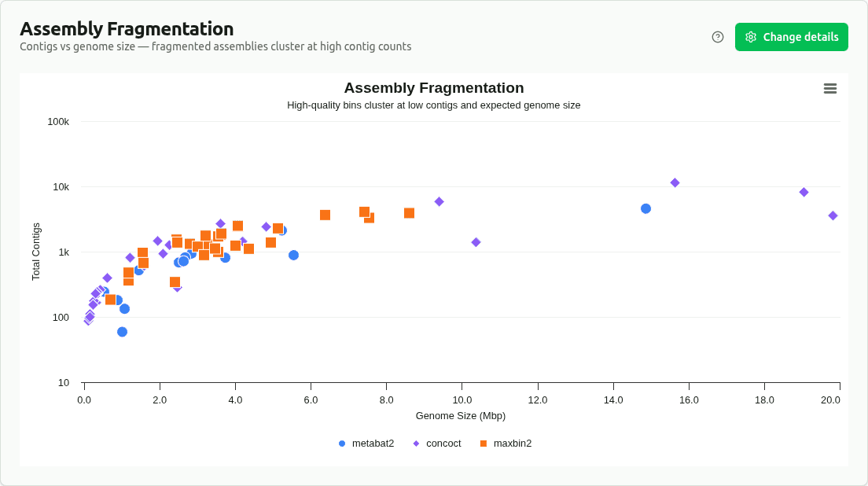This screenshot has height=486, width=868.
Task: Open the chart export options dropdown
Action: click(830, 88)
